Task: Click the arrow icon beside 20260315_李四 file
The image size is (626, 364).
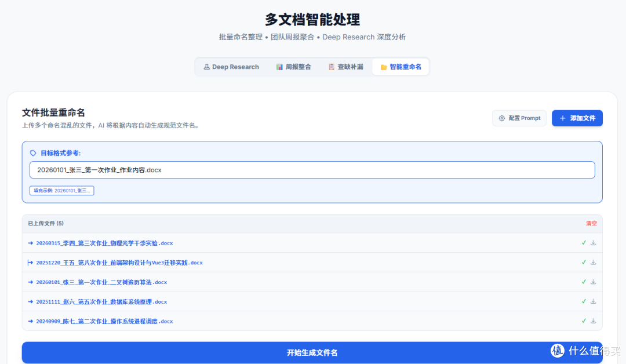Action: (x=30, y=243)
